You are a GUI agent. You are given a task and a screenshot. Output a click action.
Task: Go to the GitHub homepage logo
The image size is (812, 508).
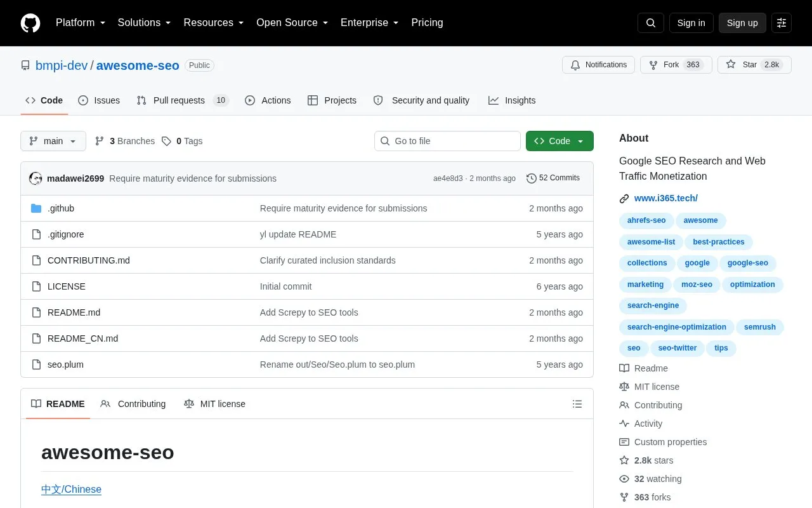pos(30,23)
